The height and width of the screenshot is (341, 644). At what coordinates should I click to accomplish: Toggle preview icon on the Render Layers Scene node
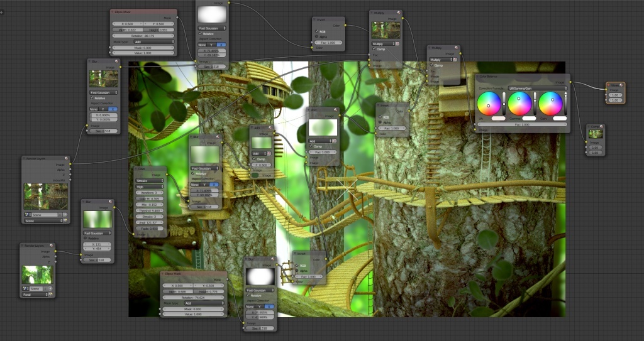pos(66,158)
